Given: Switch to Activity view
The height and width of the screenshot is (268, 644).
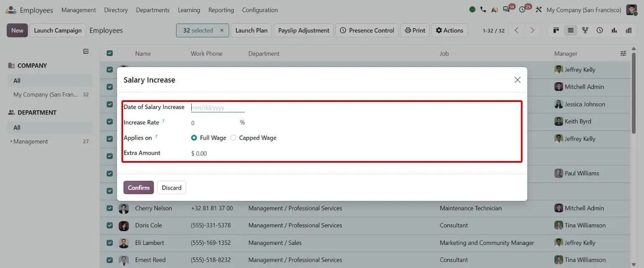Looking at the screenshot, I should point(600,30).
